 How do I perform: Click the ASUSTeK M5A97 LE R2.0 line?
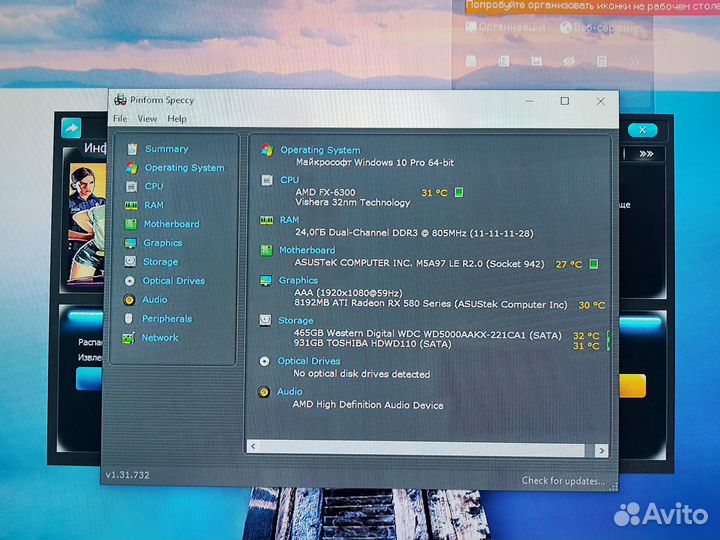coord(419,264)
